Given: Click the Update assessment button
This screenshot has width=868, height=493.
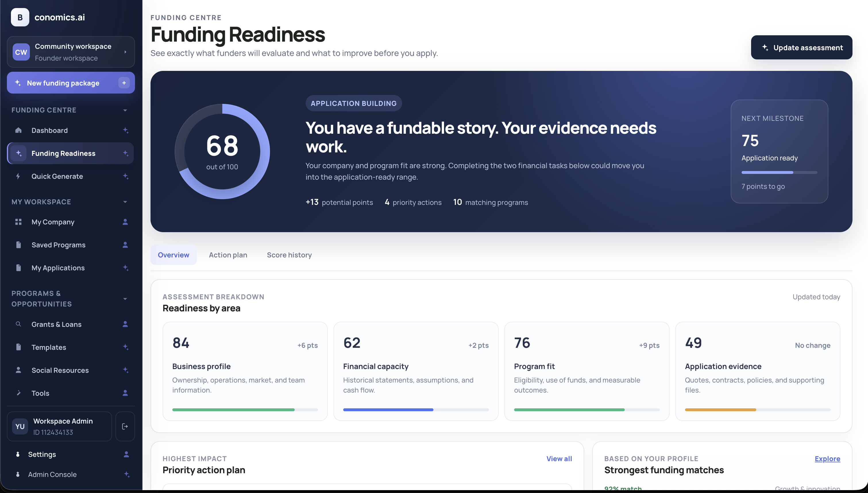Looking at the screenshot, I should pyautogui.click(x=801, y=47).
